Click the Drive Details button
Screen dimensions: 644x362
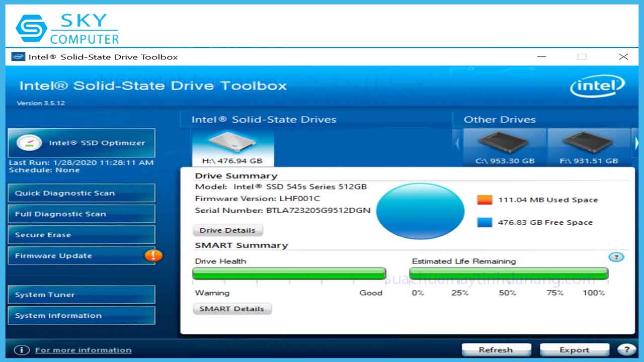(227, 230)
